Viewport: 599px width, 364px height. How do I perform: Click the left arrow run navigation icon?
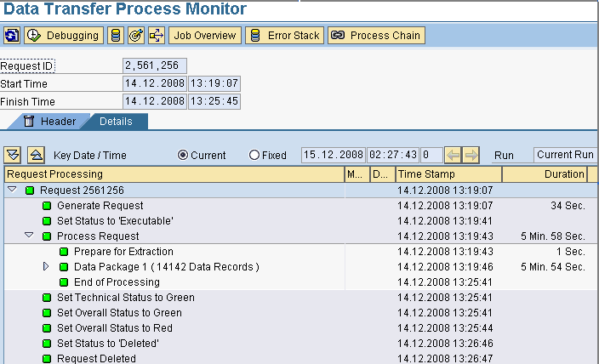tap(453, 155)
